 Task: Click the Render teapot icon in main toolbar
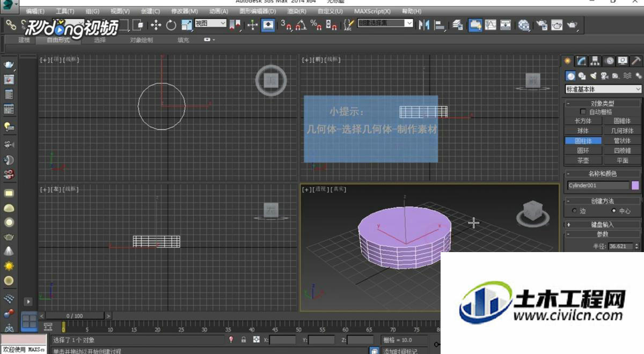tap(572, 25)
